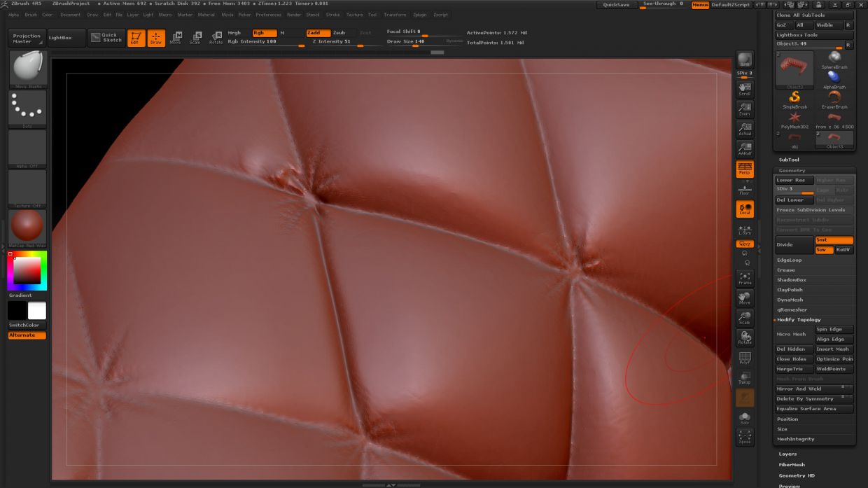Open the Document menu
The width and height of the screenshot is (868, 488).
click(70, 15)
